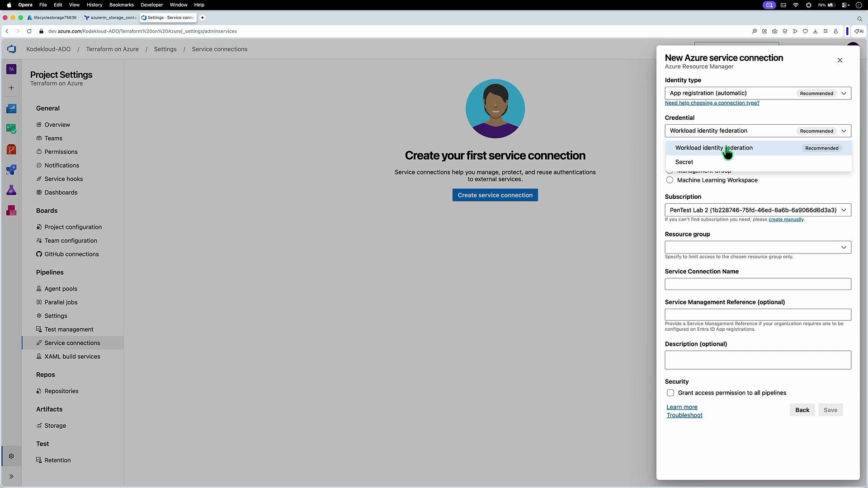Open new browser tab with plus icon

point(203,18)
